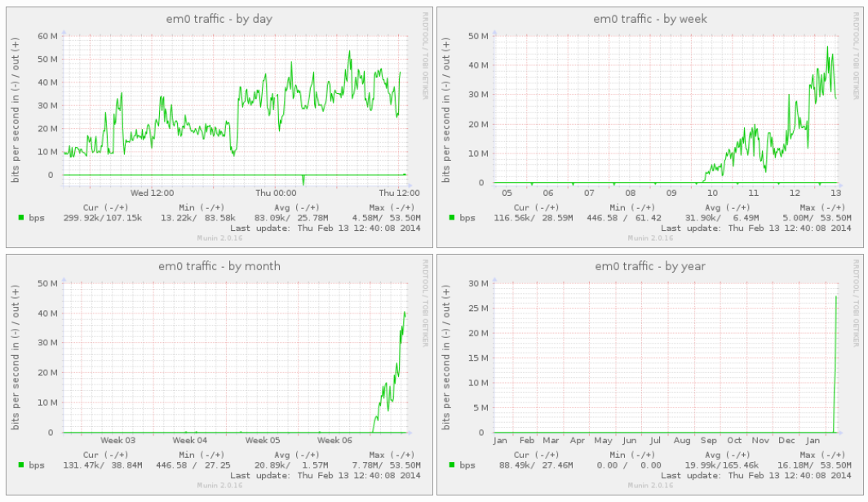Click the 'Week 04' label on month graph

[x=189, y=441]
